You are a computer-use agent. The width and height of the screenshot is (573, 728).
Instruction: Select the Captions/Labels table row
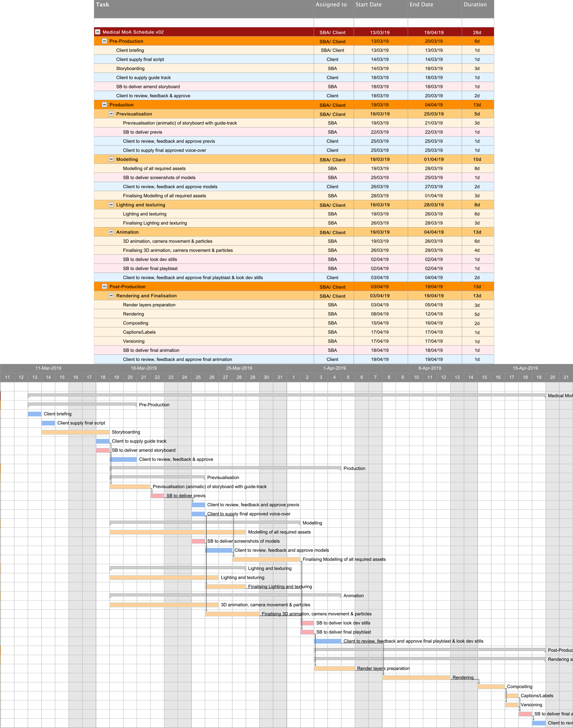[x=294, y=332]
